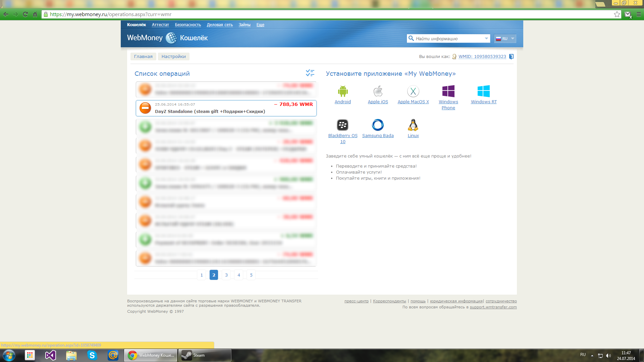This screenshot has width=644, height=362.
Task: Open the Займы top menu item
Action: coord(245,25)
